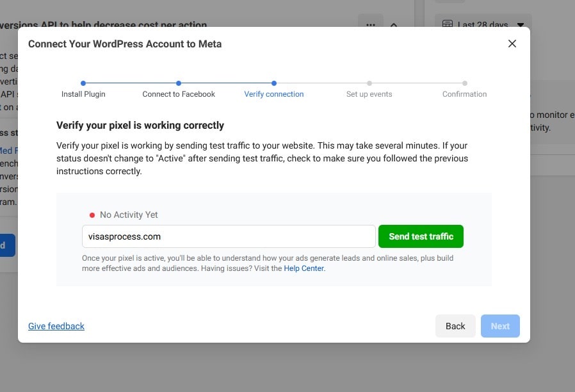This screenshot has height=392, width=575.
Task: Click the Install Plugin step dot
Action: [x=83, y=83]
